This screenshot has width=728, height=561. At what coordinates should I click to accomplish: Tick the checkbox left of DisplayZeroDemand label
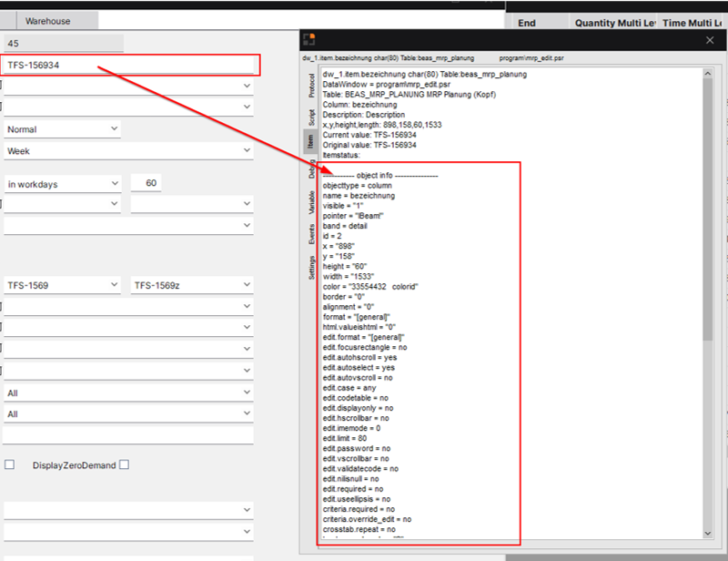(x=9, y=464)
